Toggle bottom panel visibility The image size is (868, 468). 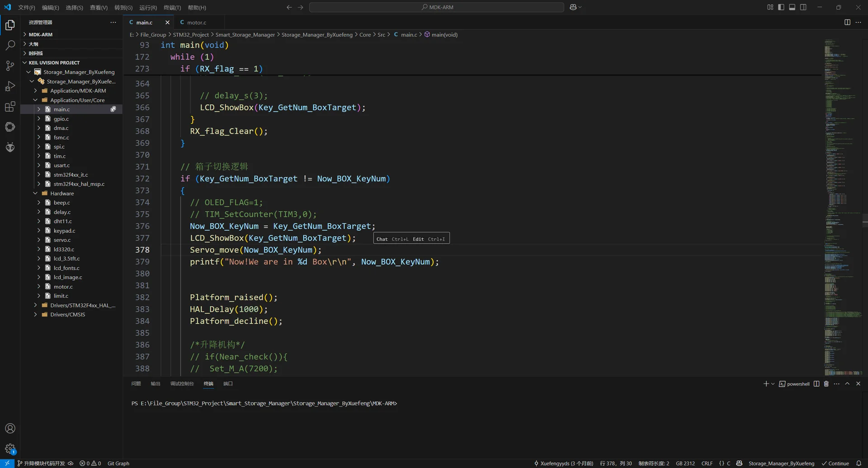(x=792, y=7)
